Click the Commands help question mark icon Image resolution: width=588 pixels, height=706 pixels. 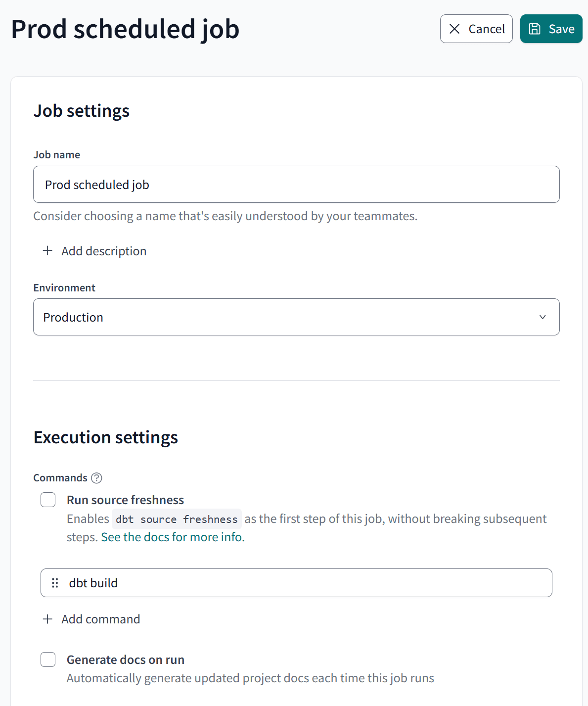coord(97,478)
